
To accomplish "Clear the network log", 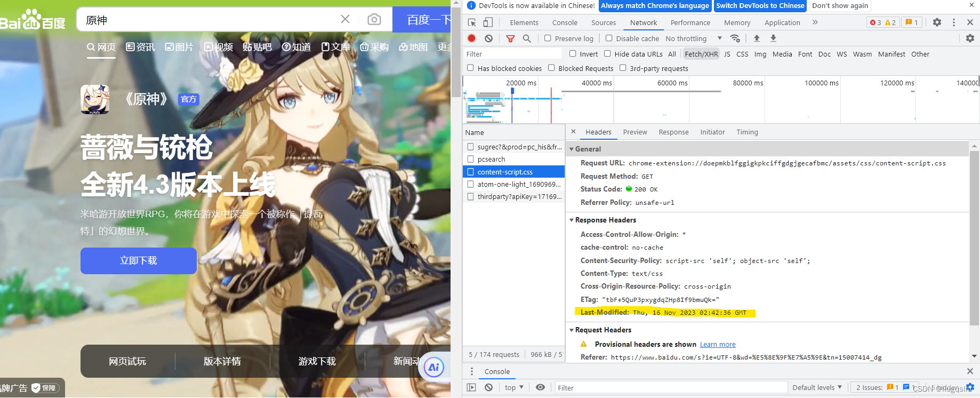I will tap(488, 38).
